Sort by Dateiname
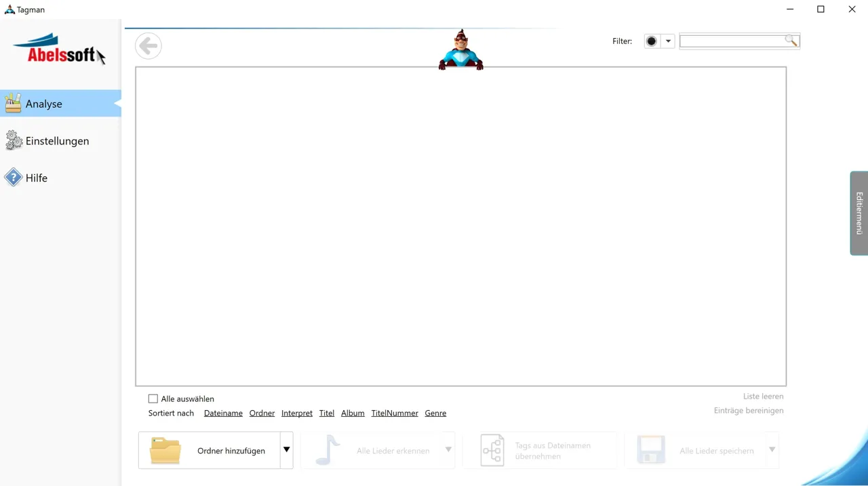Screen dimensions: 868x486 [223, 413]
